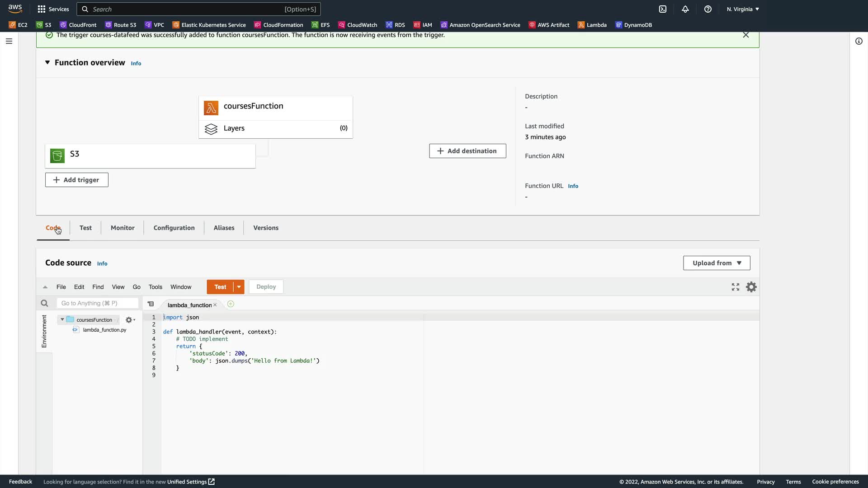
Task: Click the S3 trigger box
Action: (150, 156)
